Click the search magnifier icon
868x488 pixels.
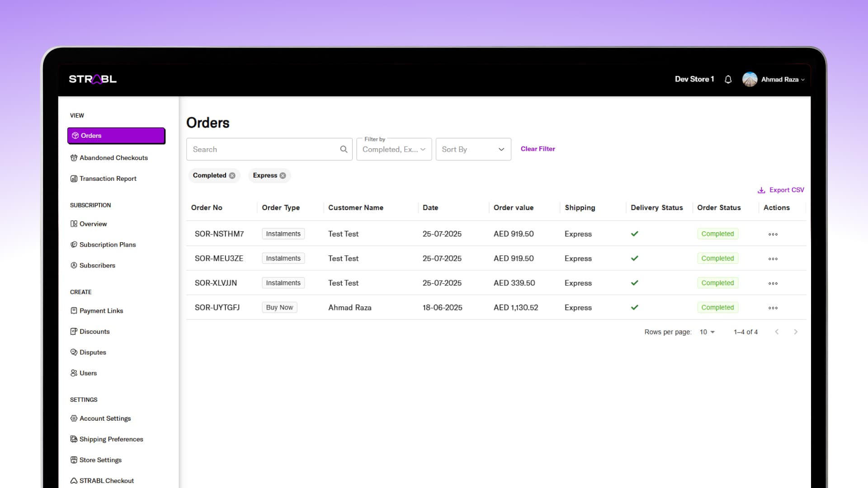[344, 149]
